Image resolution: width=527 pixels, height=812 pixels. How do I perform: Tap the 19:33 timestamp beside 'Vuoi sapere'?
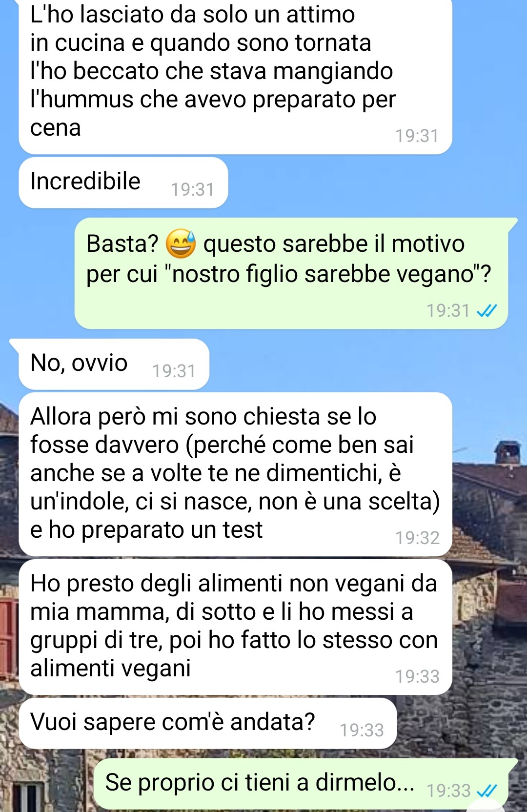click(x=362, y=730)
